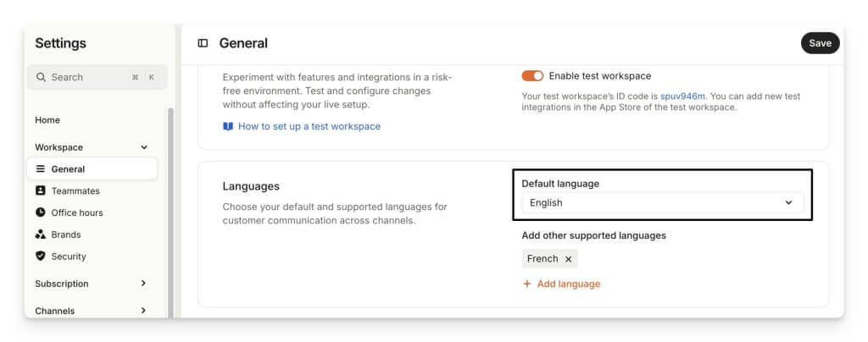The width and height of the screenshot is (868, 342).
Task: Expand the Channels section
Action: point(143,311)
